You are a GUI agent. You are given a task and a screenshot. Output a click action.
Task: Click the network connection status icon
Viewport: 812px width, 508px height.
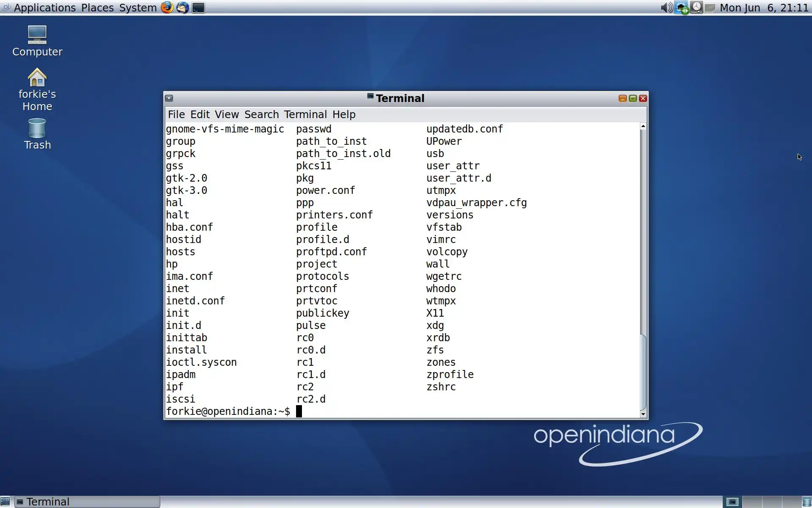(682, 8)
